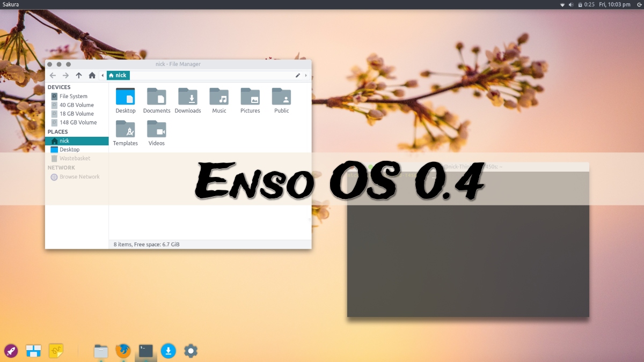Open the session menu at the panel's far right
The width and height of the screenshot is (644, 362).
click(638, 4)
